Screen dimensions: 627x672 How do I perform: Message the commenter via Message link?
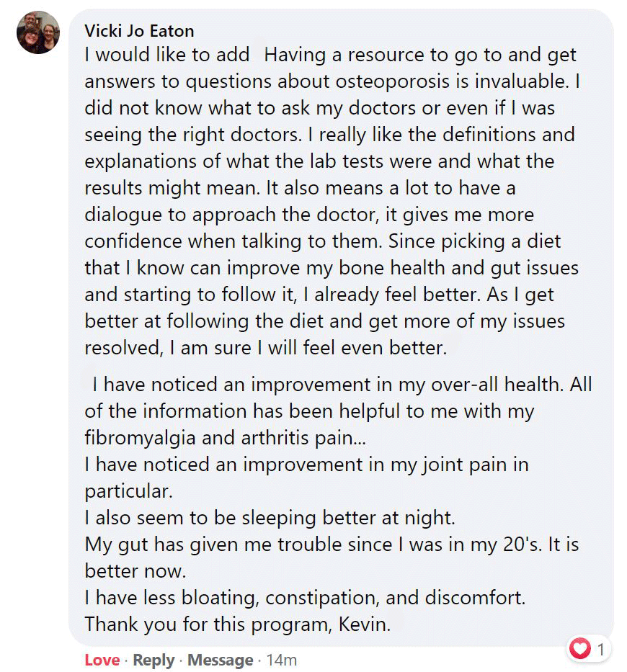point(220,660)
